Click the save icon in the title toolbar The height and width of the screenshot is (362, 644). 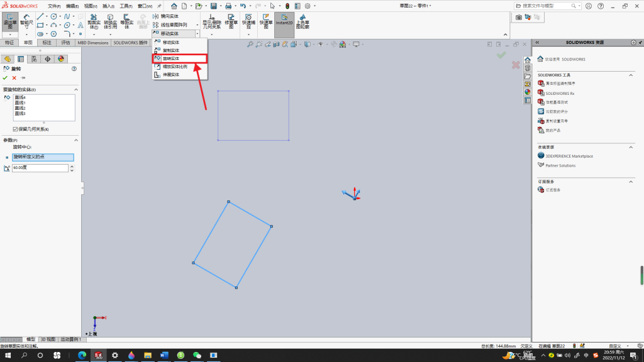pos(214,6)
